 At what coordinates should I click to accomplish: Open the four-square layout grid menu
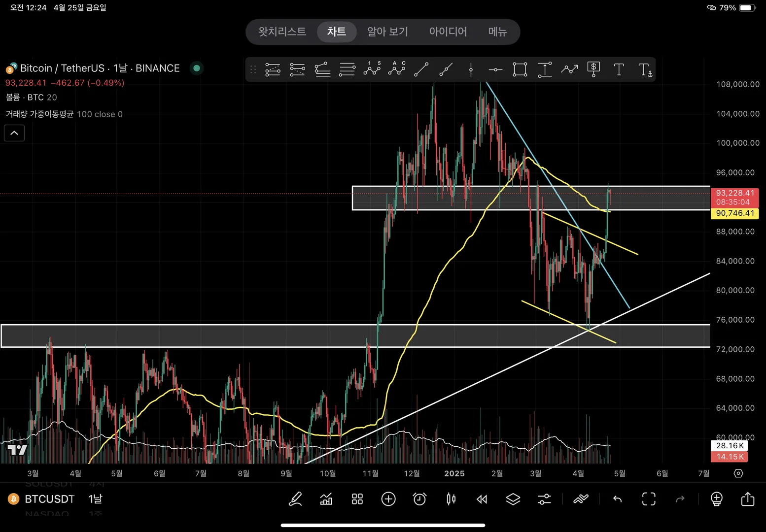pyautogui.click(x=357, y=499)
